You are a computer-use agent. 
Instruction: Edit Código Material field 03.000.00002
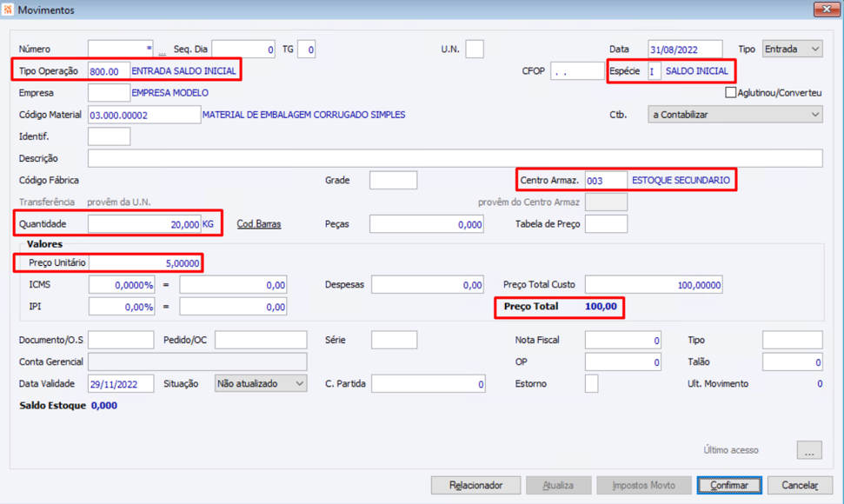(144, 115)
